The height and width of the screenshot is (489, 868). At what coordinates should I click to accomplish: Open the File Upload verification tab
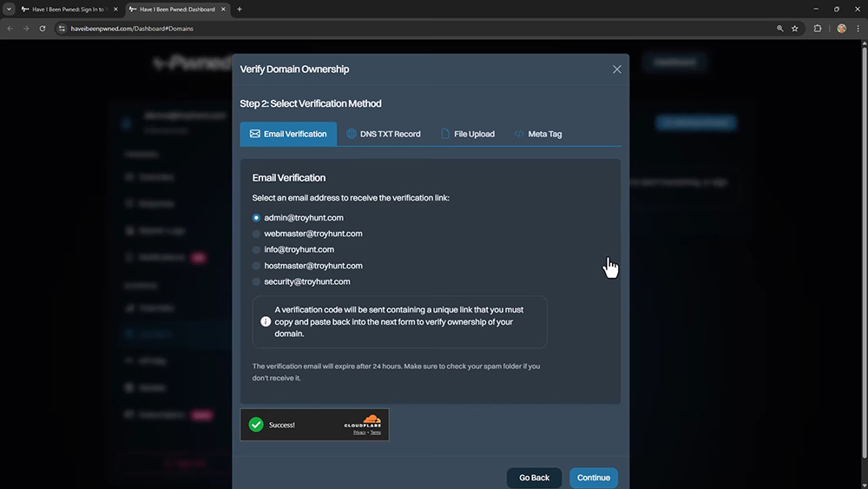click(468, 135)
